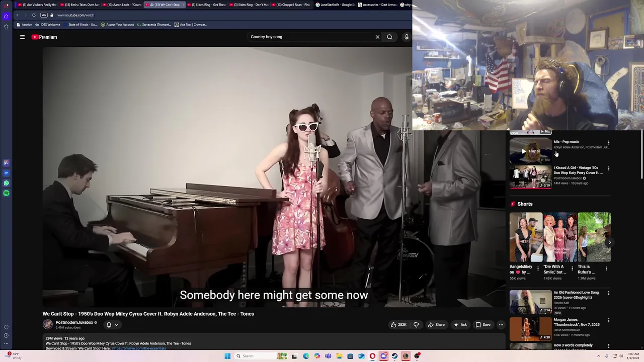The width and height of the screenshot is (644, 362).
Task: Start voice search with the microphone
Action: pyautogui.click(x=407, y=37)
